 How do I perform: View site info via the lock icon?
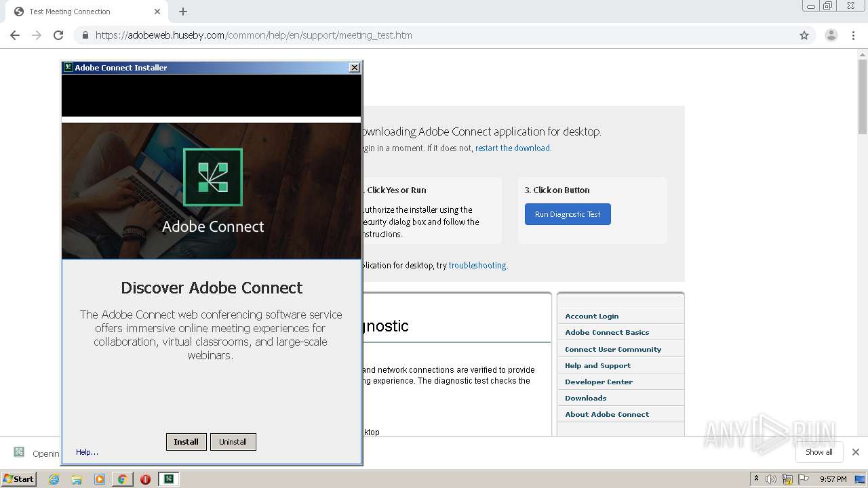(x=85, y=35)
